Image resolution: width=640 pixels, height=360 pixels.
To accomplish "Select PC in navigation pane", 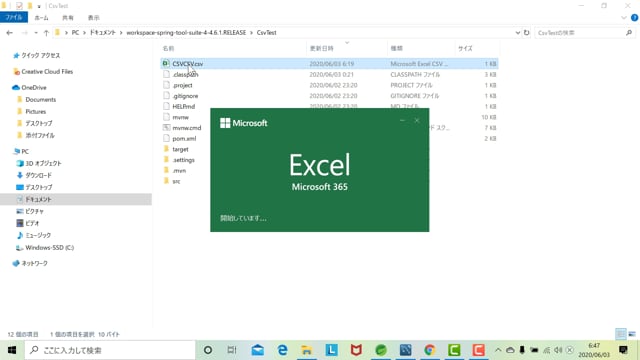I will (x=25, y=151).
